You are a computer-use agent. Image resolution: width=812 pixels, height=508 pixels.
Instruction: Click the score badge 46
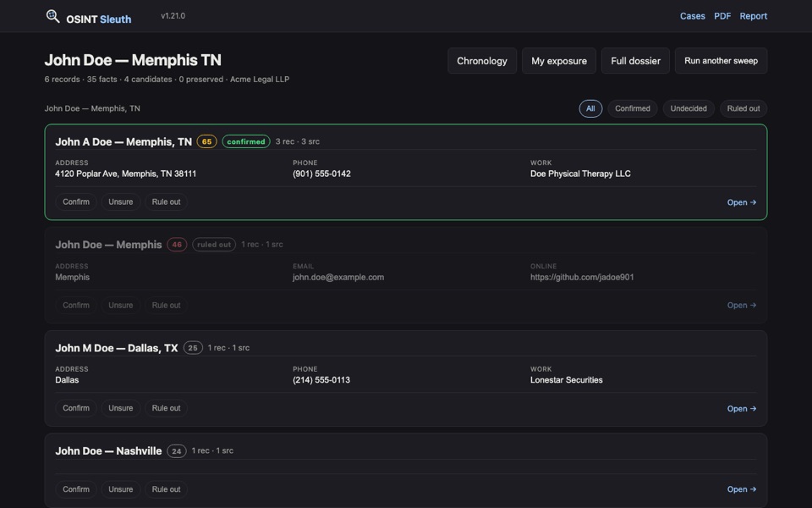(177, 244)
